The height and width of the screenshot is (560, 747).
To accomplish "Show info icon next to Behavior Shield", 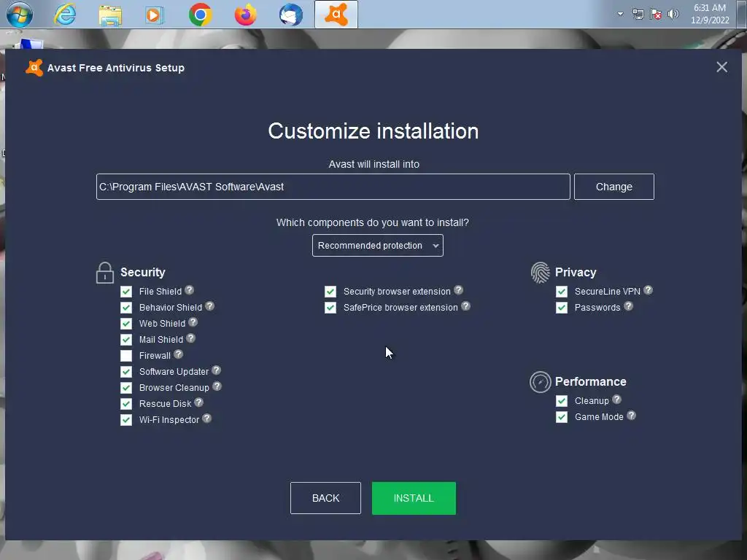I will (x=209, y=306).
